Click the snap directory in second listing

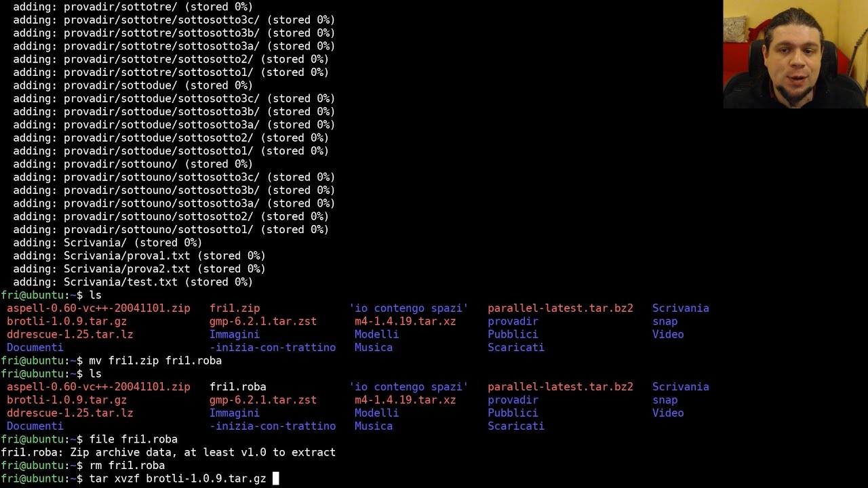tap(665, 400)
